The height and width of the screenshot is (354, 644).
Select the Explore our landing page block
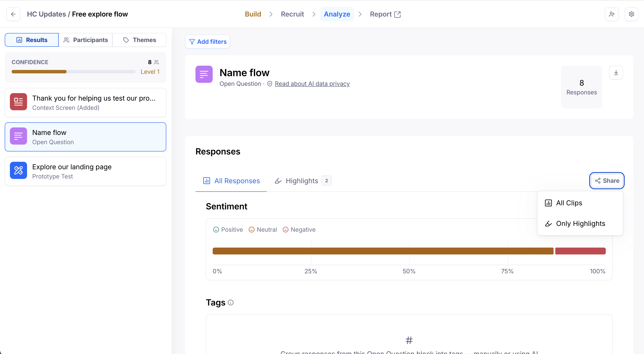[x=85, y=171]
